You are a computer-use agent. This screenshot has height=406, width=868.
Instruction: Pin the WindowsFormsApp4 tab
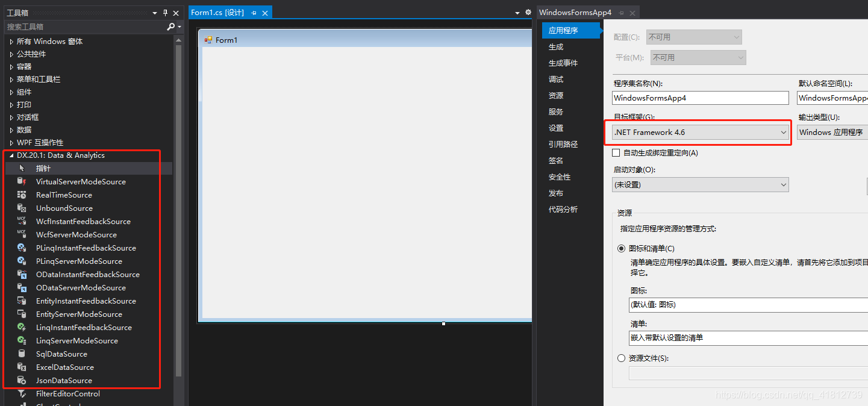(x=621, y=13)
